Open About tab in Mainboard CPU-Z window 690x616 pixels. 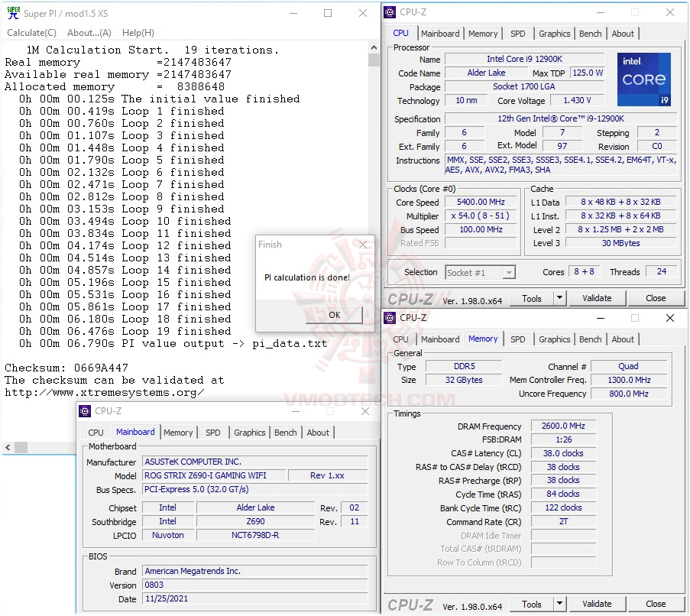(318, 433)
